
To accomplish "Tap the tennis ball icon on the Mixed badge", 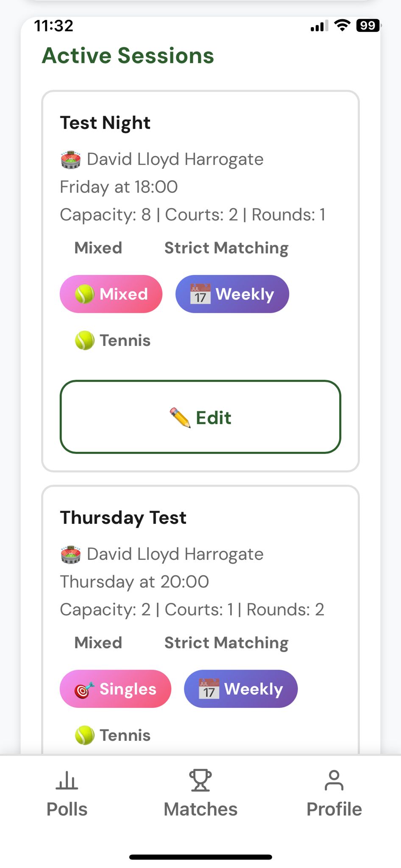I will (x=84, y=294).
